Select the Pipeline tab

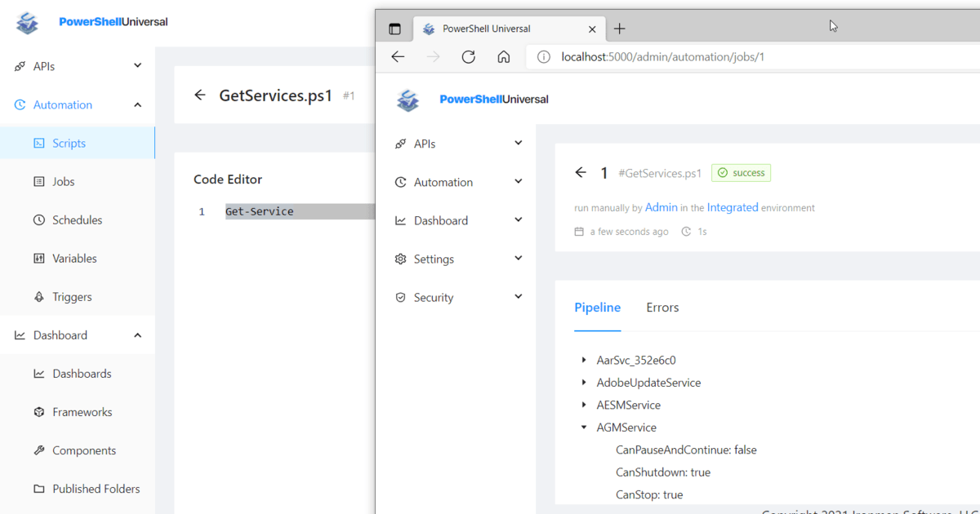pos(598,308)
